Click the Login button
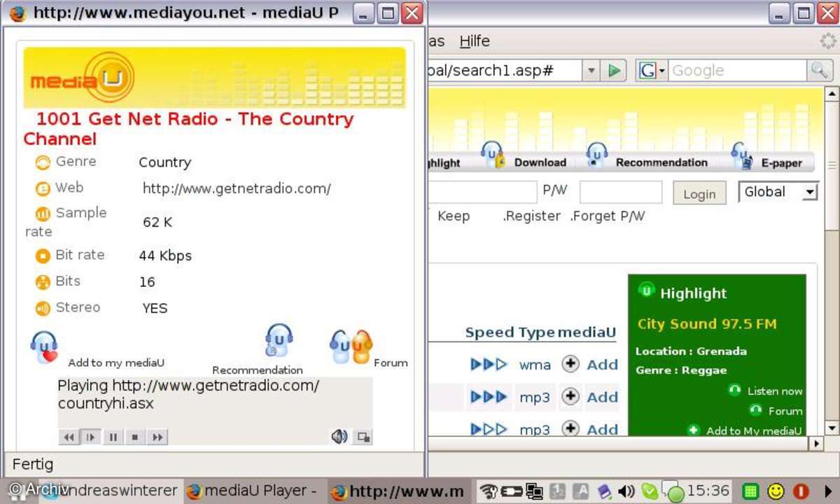 699,194
